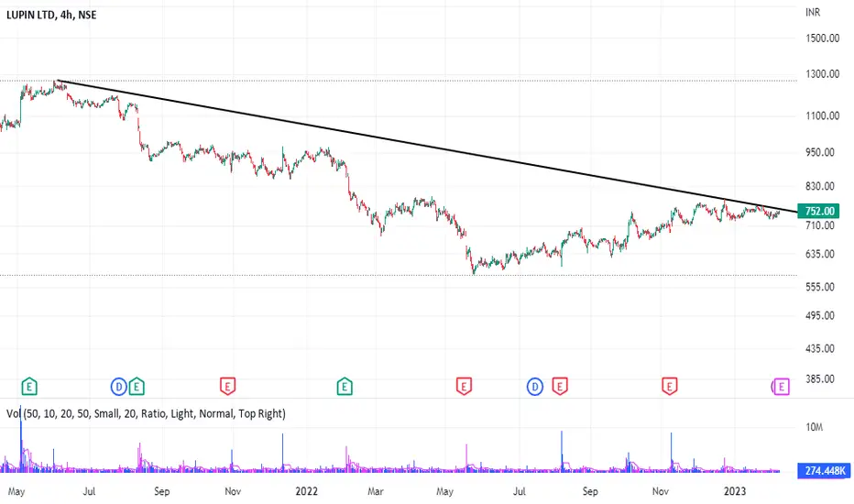Click the 385.00 price axis label
The height and width of the screenshot is (504, 854).
pos(820,379)
